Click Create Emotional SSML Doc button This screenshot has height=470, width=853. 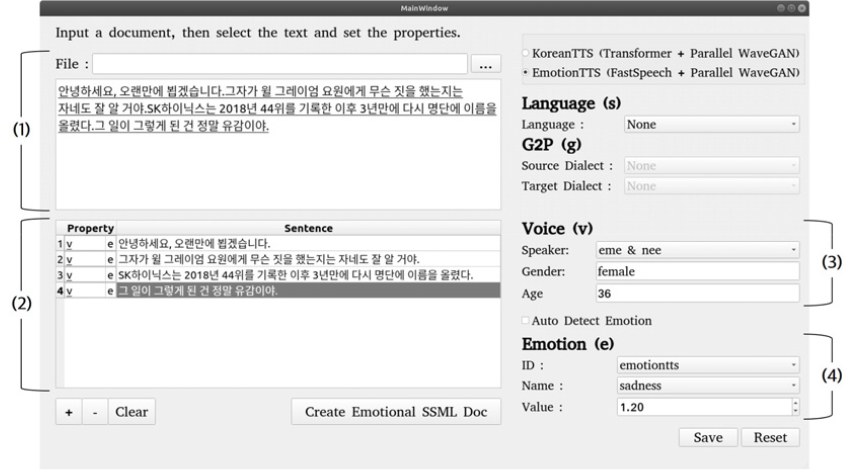pyautogui.click(x=396, y=412)
